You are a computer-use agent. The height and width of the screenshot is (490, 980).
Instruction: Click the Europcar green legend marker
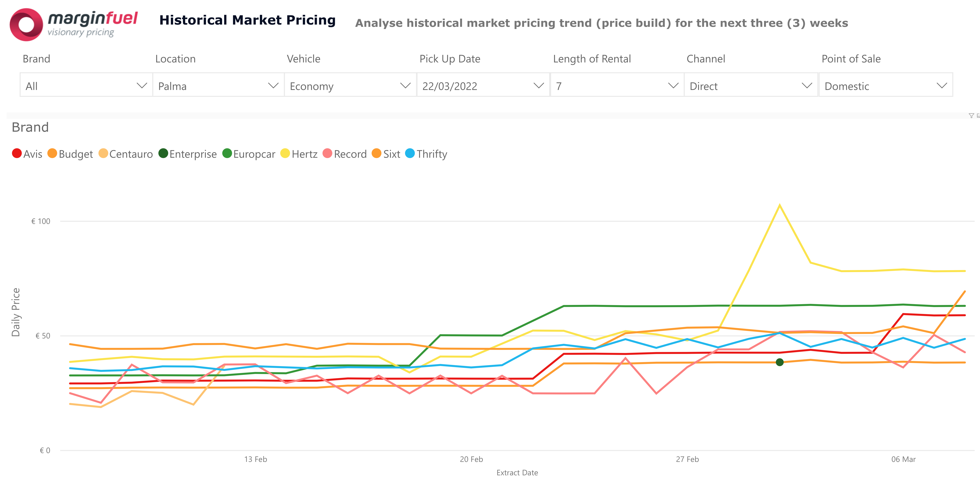227,153
